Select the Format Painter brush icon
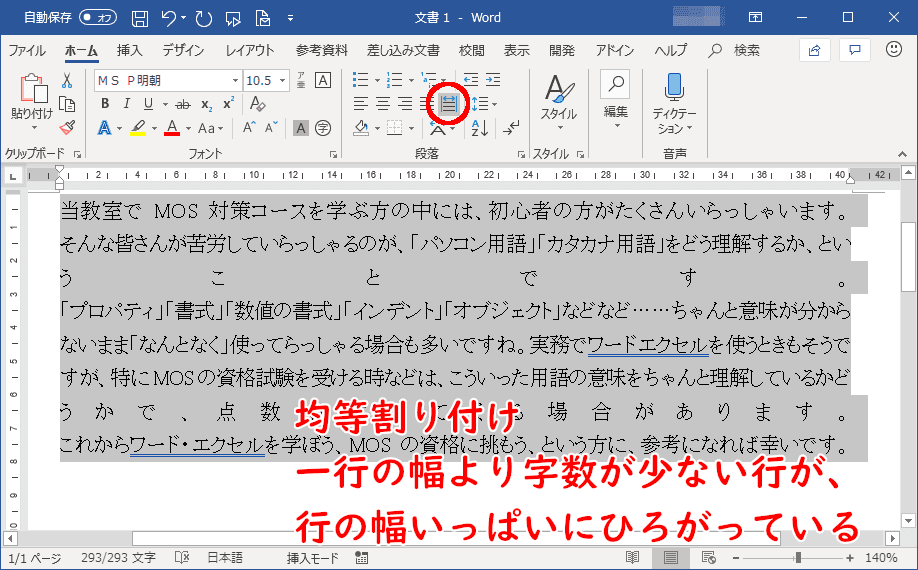The width and height of the screenshot is (918, 570). pos(67,128)
